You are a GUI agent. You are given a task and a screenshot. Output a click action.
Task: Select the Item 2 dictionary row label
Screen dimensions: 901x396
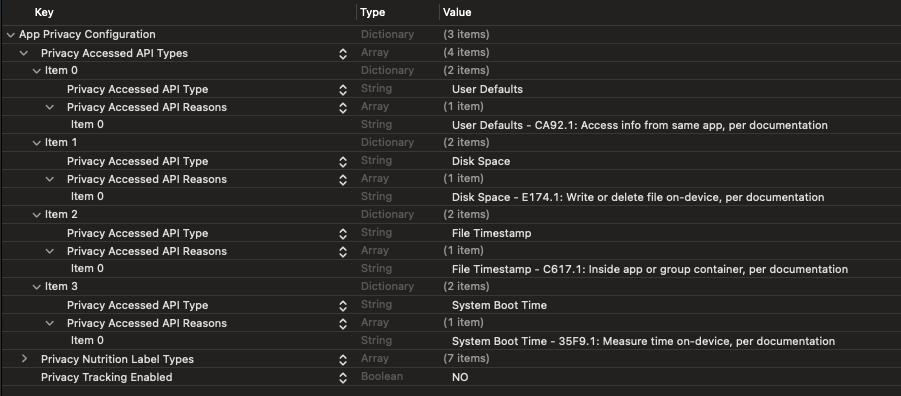61,214
